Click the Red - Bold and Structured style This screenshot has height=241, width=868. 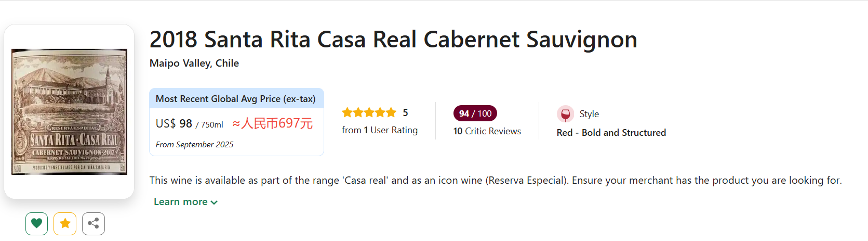(x=611, y=133)
